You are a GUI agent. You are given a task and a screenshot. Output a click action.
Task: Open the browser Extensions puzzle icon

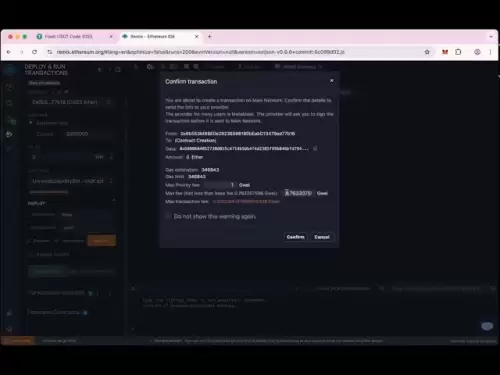(458, 52)
